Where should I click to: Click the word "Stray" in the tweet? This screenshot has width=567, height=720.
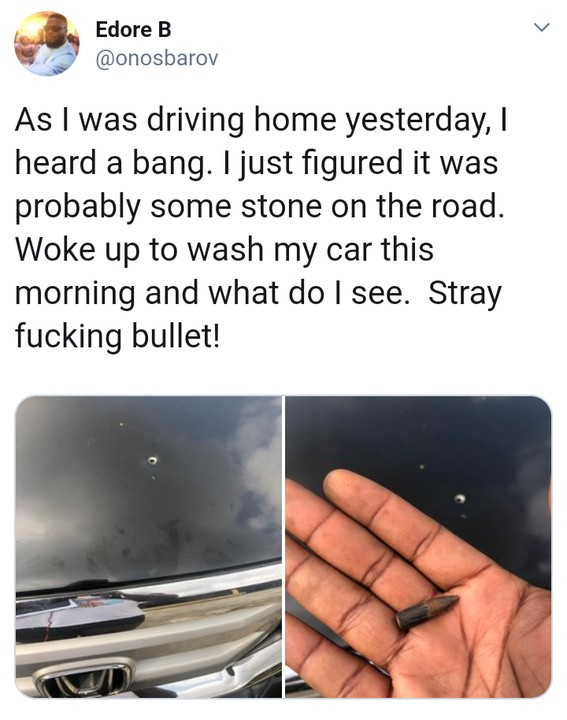(x=464, y=292)
